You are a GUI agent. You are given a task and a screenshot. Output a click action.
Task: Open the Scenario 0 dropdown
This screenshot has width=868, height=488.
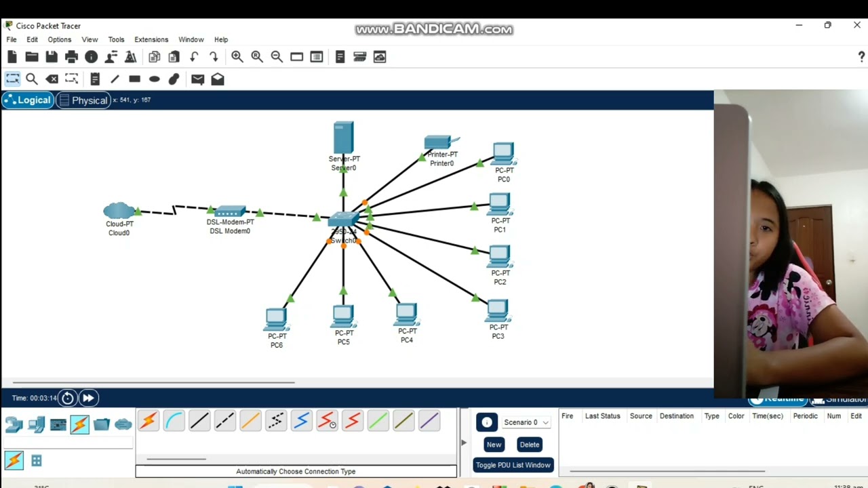pos(526,422)
